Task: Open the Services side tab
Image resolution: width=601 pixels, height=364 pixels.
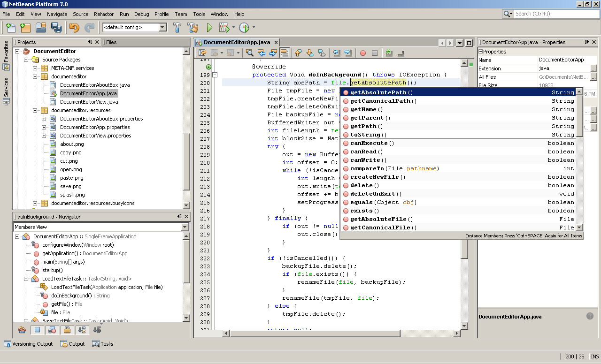Action: click(6, 91)
